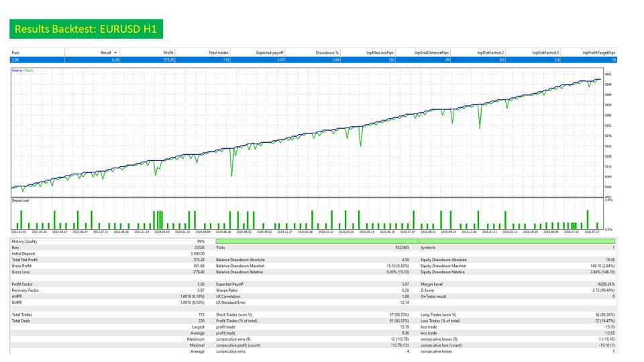Image resolution: width=644 pixels, height=362 pixels.
Task: Click the Equity Drawdown Relative label
Action: click(x=443, y=271)
